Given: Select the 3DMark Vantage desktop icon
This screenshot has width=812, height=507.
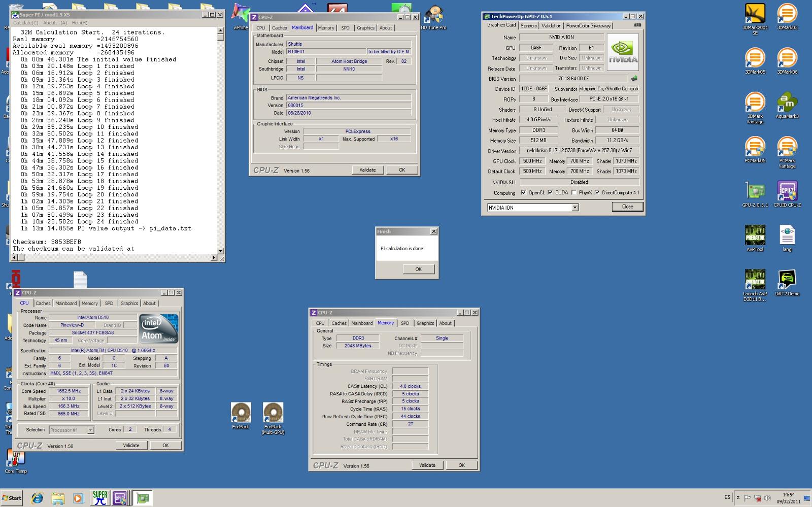Looking at the screenshot, I should [x=755, y=108].
